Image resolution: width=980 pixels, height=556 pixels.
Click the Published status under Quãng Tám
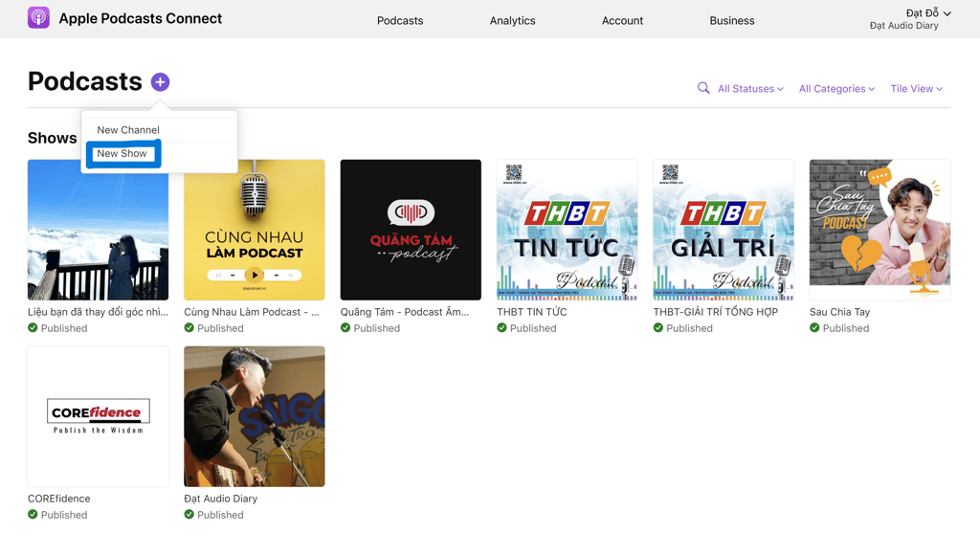pos(376,328)
